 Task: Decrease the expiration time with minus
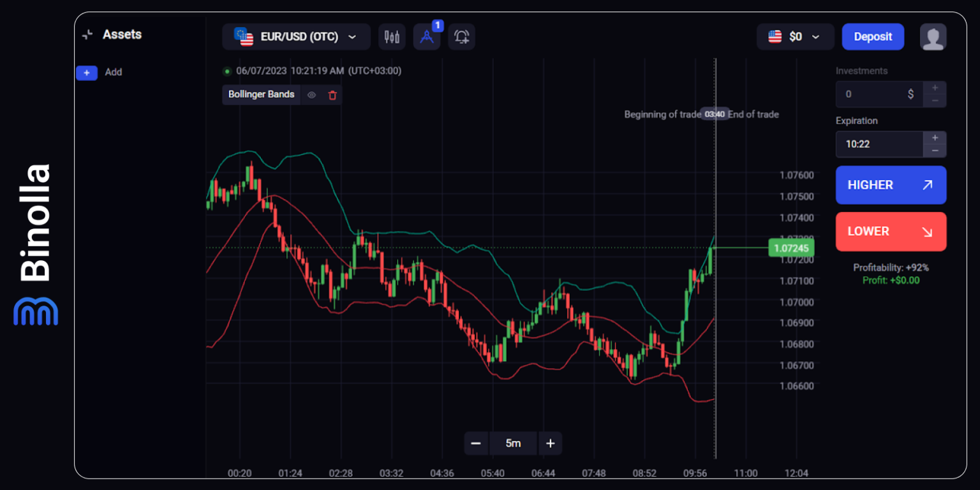(x=935, y=151)
